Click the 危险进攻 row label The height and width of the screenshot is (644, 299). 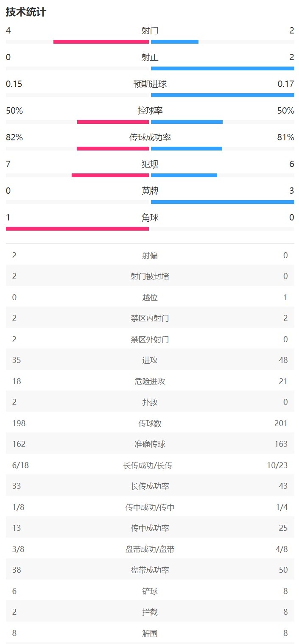point(150,381)
